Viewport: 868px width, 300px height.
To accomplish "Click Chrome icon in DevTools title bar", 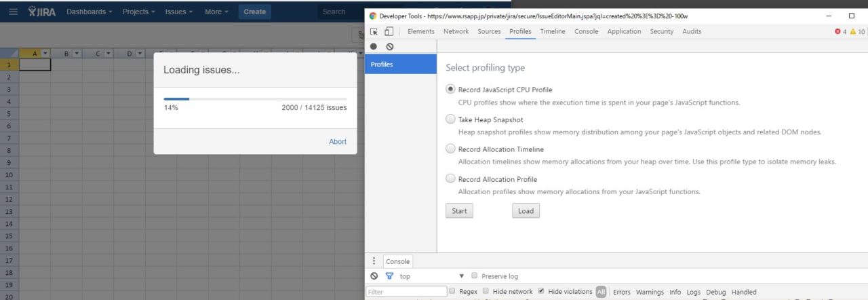I will coord(373,15).
